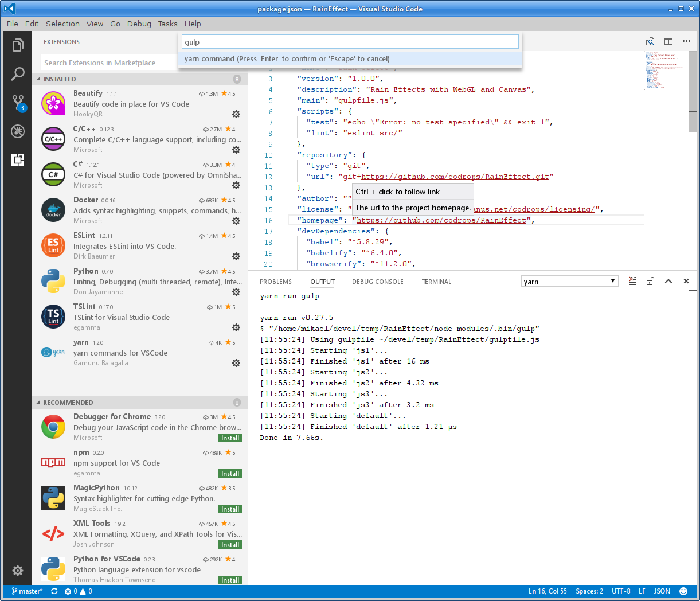Screen dimensions: 700x601
Task: Open the Edit menu
Action: click(32, 24)
